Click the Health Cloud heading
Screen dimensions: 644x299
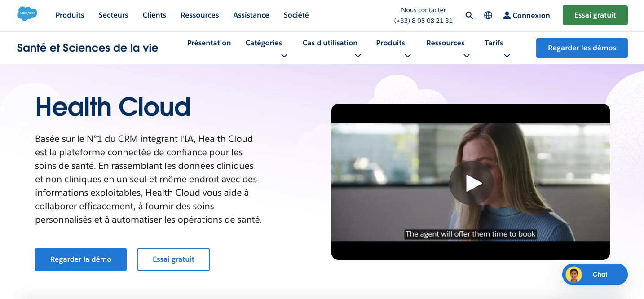(113, 107)
